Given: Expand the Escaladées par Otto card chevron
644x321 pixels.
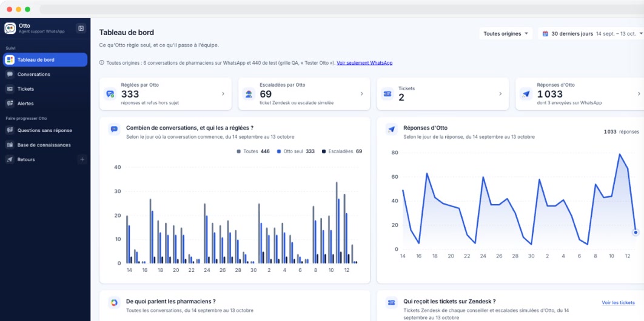Looking at the screenshot, I should pos(362,94).
